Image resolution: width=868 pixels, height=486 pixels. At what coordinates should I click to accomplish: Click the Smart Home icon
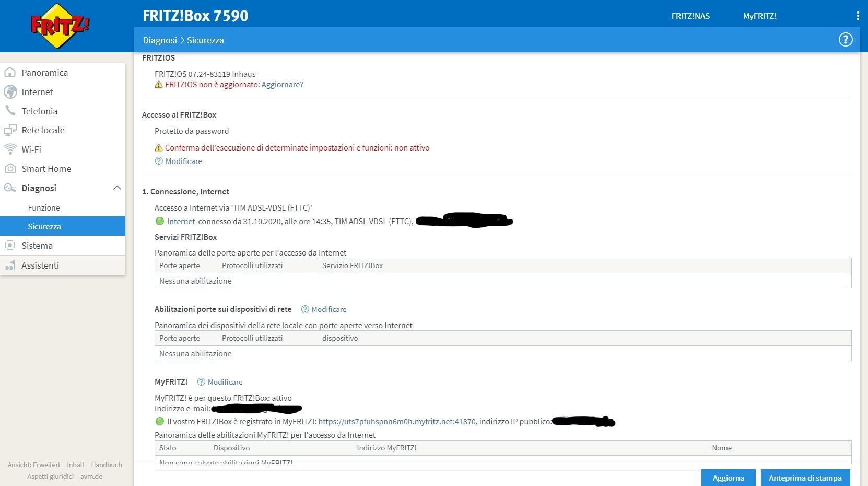[x=10, y=169]
